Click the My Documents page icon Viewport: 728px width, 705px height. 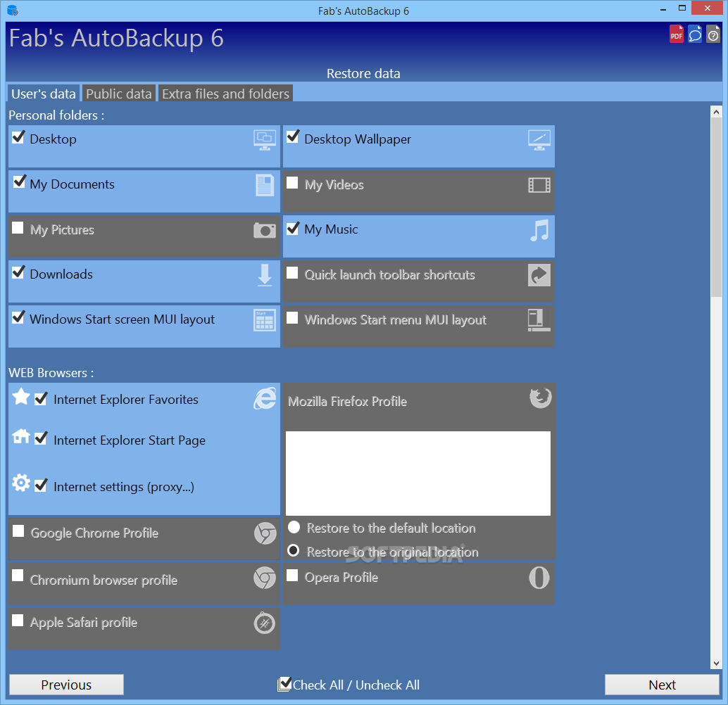265,185
